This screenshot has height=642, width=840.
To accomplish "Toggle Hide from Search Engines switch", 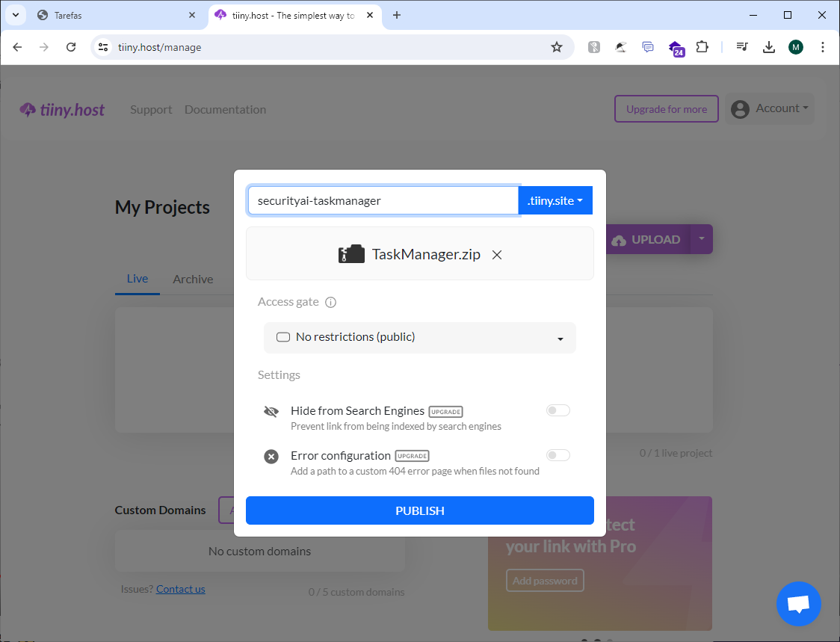I will pyautogui.click(x=558, y=410).
